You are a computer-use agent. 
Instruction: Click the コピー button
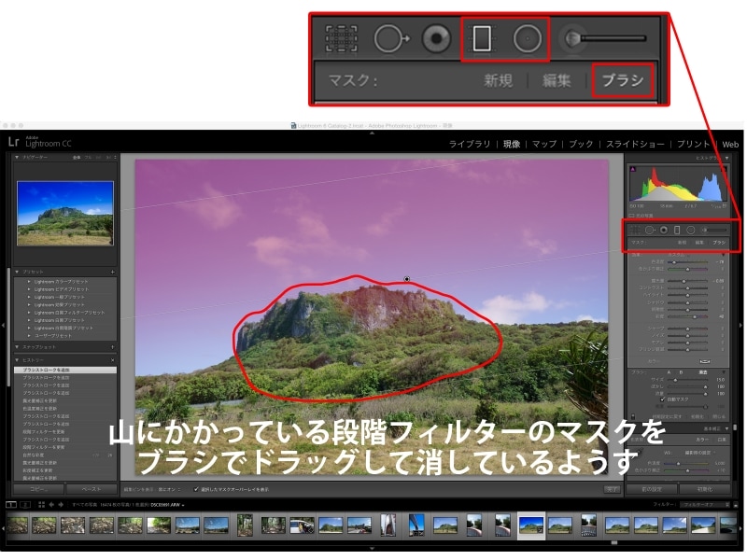(x=37, y=488)
